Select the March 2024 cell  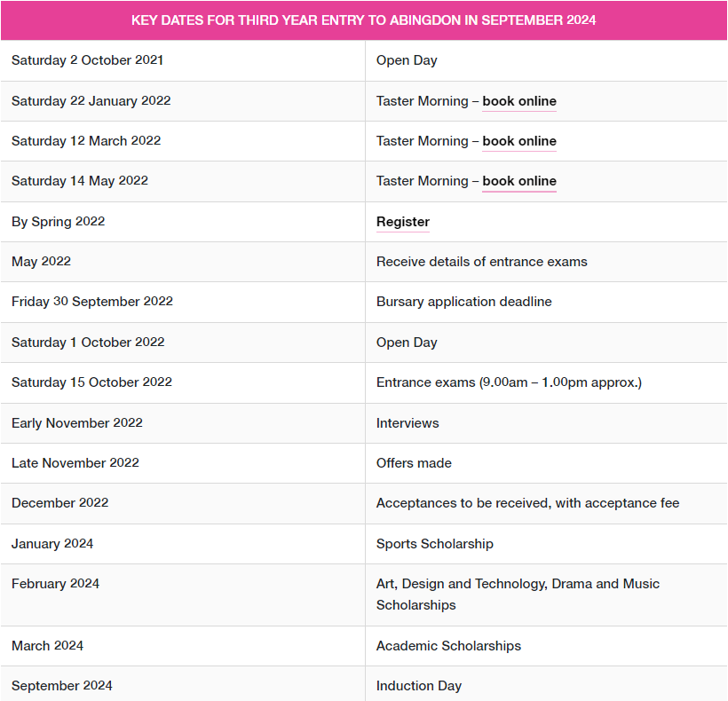click(183, 646)
